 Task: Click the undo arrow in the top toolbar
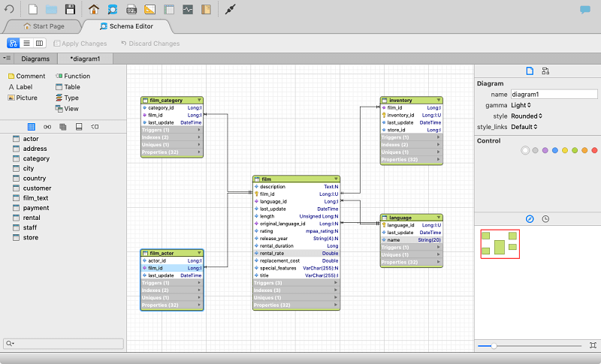[x=9, y=9]
